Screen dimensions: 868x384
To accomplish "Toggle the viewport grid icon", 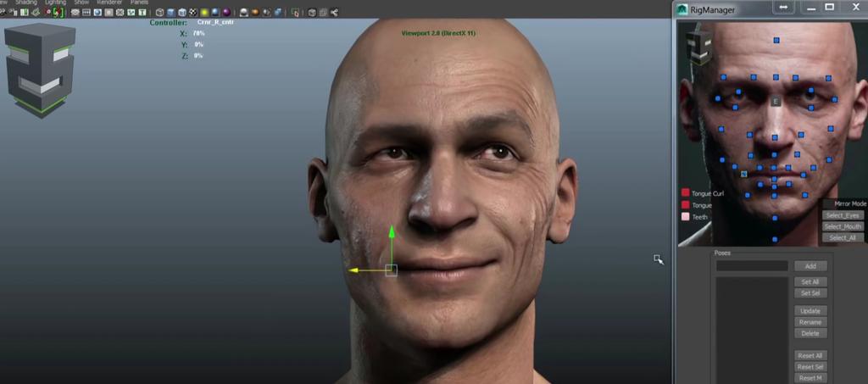I will [75, 12].
